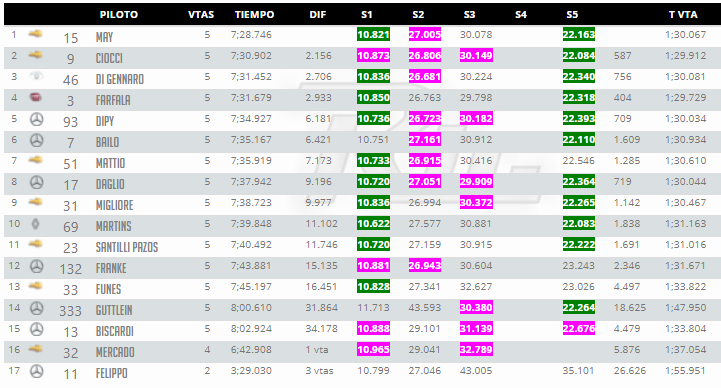Click the TIEMPO column header
The image size is (721, 388).
[x=254, y=14]
